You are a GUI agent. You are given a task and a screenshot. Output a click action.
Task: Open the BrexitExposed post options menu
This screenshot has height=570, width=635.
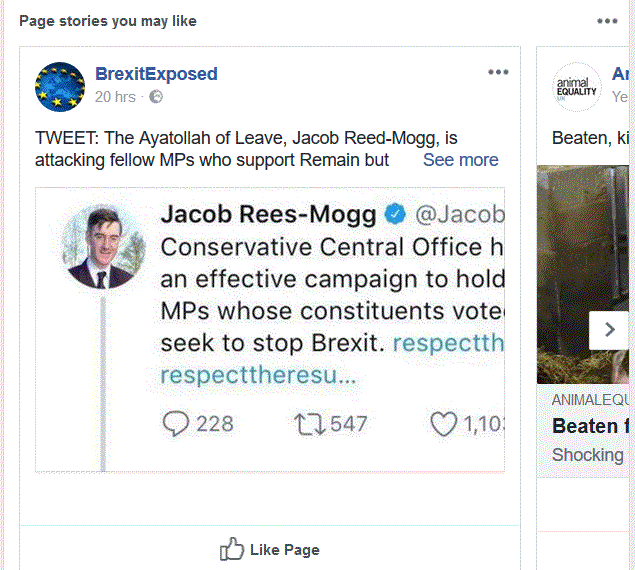(x=498, y=72)
